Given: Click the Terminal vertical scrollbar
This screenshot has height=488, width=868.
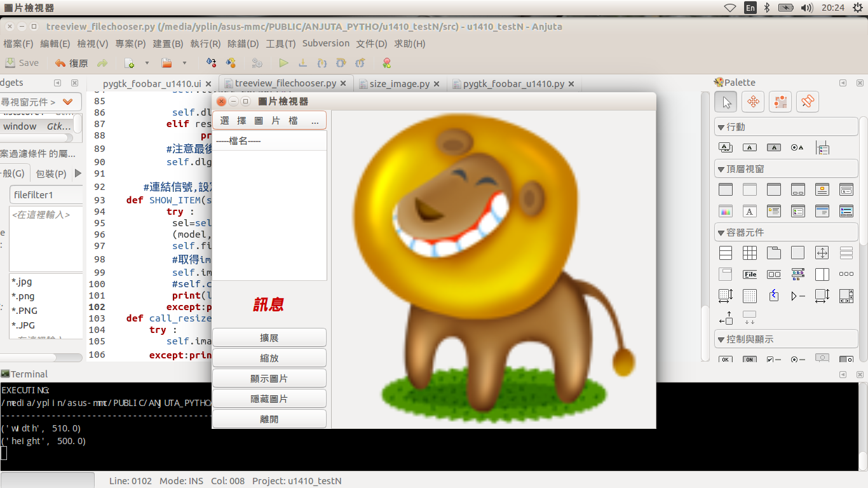Looking at the screenshot, I should pyautogui.click(x=863, y=426).
